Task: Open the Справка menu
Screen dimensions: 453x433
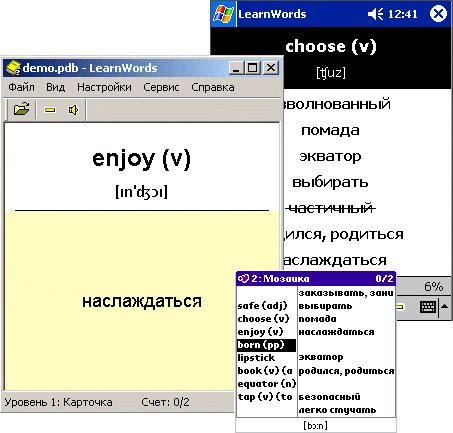Action: coord(213,87)
